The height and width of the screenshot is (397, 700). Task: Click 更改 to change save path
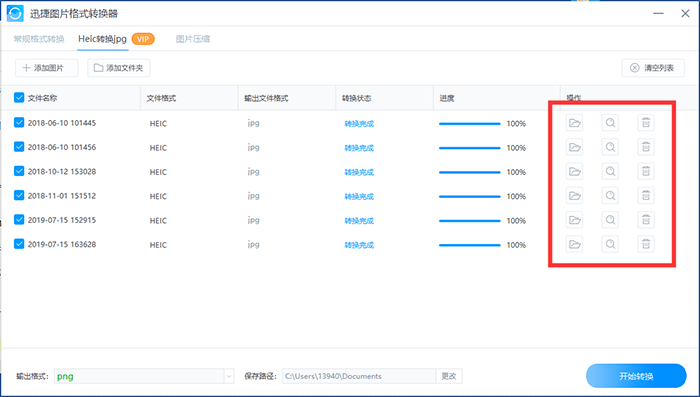449,376
